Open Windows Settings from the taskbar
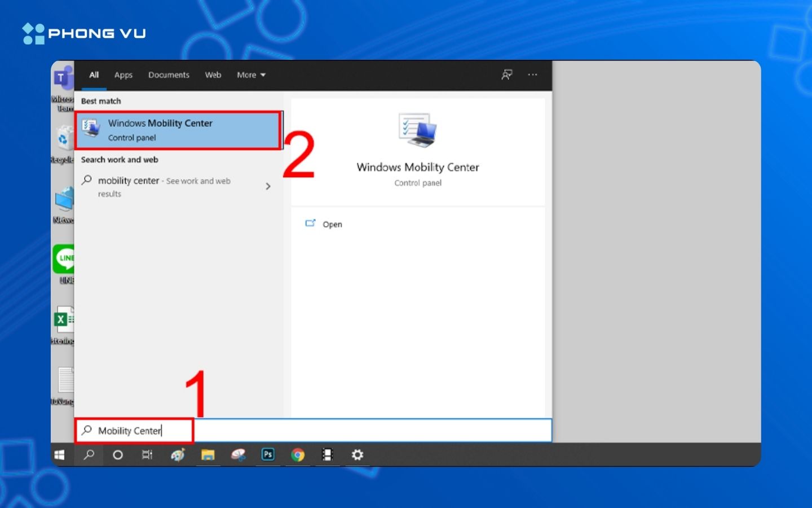Image resolution: width=812 pixels, height=508 pixels. (x=358, y=455)
